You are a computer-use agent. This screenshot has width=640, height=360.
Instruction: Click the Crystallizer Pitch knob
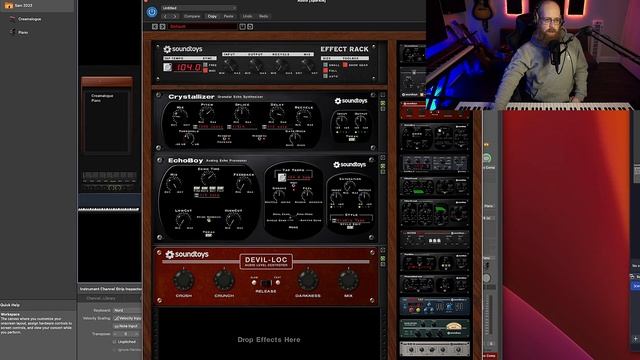pyautogui.click(x=207, y=114)
